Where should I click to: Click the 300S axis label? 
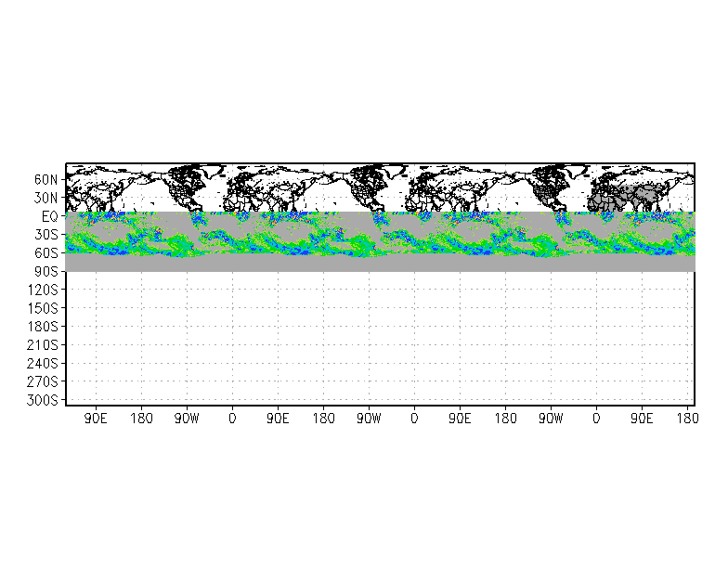[x=43, y=400]
